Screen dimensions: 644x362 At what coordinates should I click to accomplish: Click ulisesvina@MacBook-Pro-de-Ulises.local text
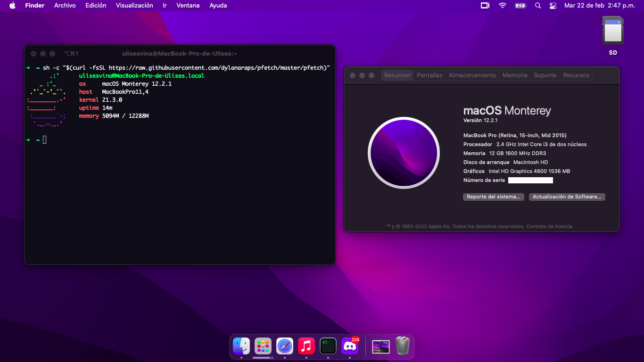click(141, 75)
